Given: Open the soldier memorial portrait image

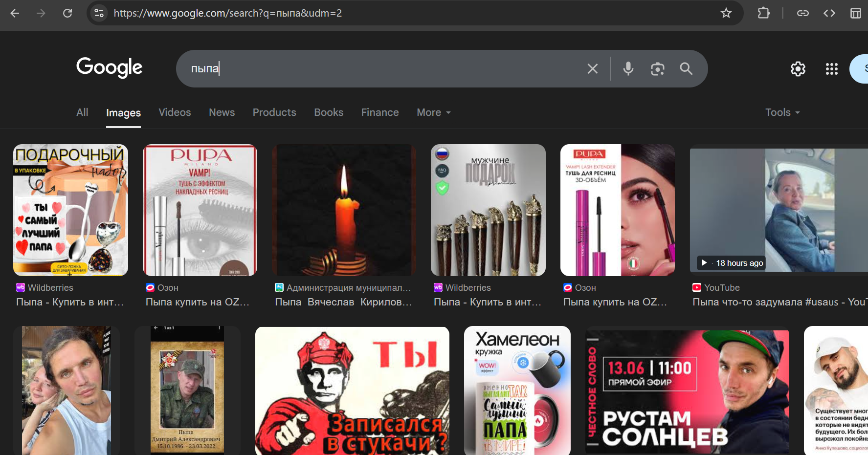Looking at the screenshot, I should pyautogui.click(x=187, y=390).
